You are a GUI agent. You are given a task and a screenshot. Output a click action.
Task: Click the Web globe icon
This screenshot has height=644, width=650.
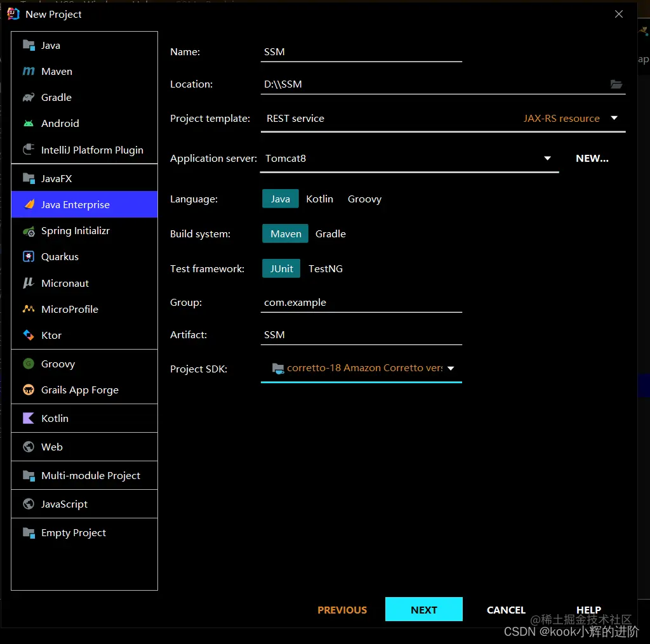(x=29, y=447)
